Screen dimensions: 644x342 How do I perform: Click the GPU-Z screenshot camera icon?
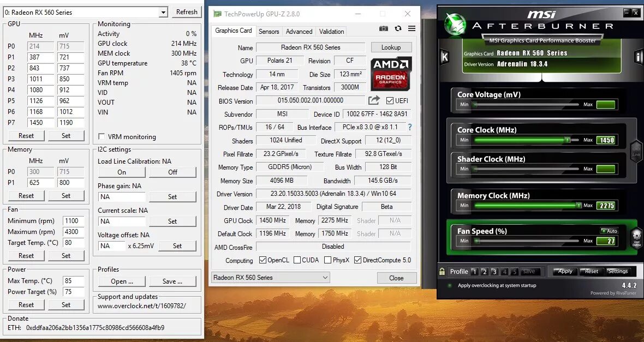tap(383, 28)
